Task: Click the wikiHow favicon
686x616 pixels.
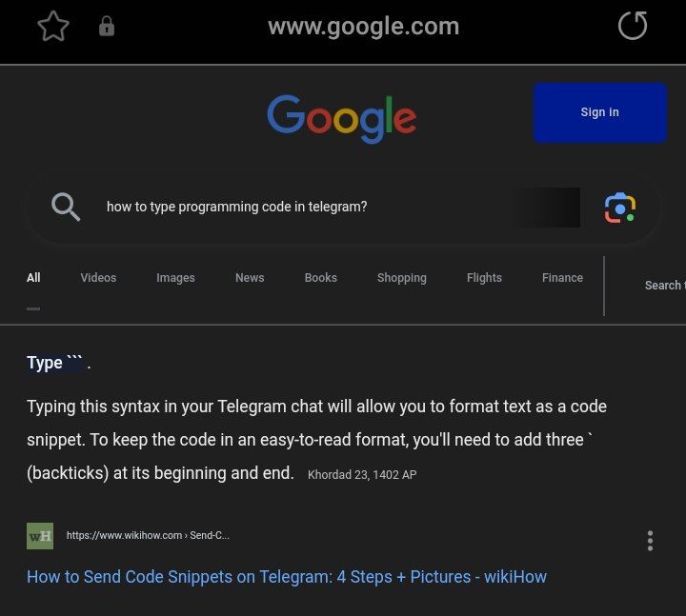Action: pos(40,536)
